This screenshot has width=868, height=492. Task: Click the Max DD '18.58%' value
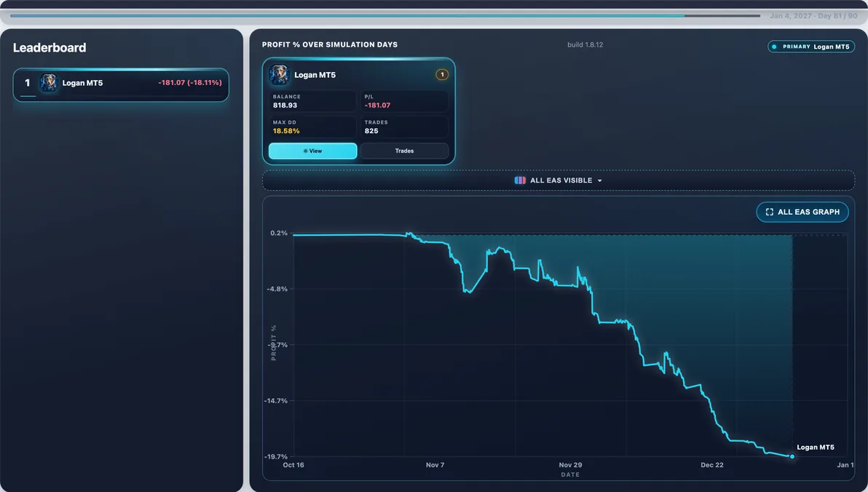click(x=286, y=131)
